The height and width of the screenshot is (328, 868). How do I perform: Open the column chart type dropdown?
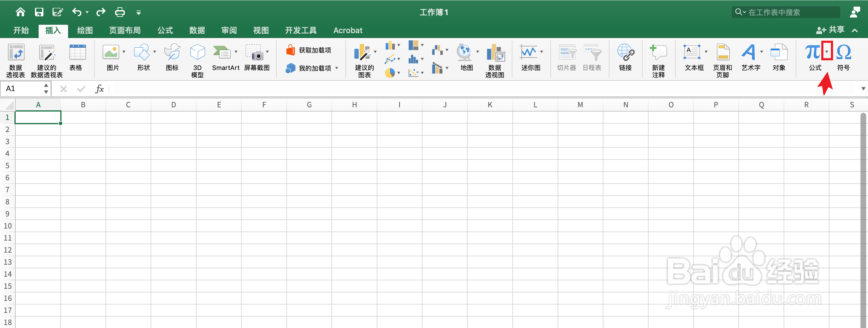(x=399, y=45)
